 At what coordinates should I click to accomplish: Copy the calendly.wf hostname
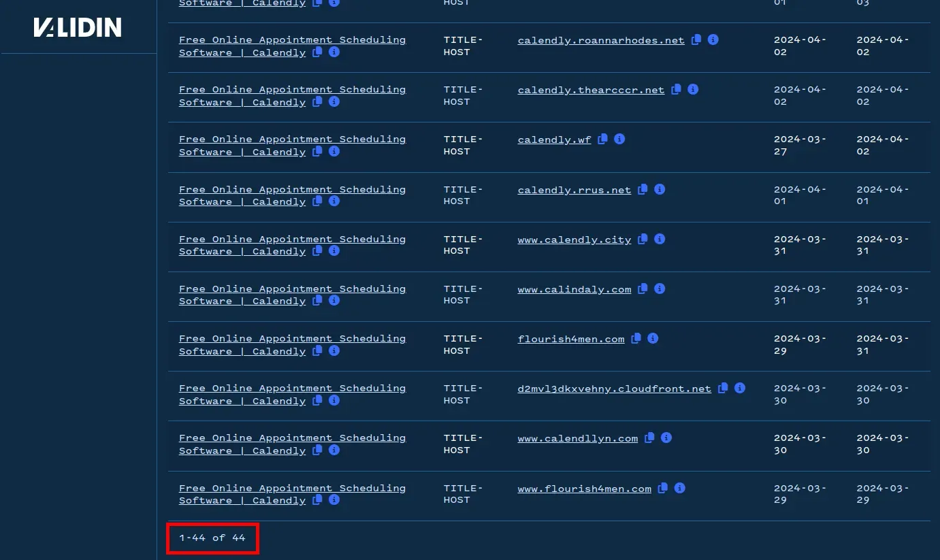[x=603, y=139]
